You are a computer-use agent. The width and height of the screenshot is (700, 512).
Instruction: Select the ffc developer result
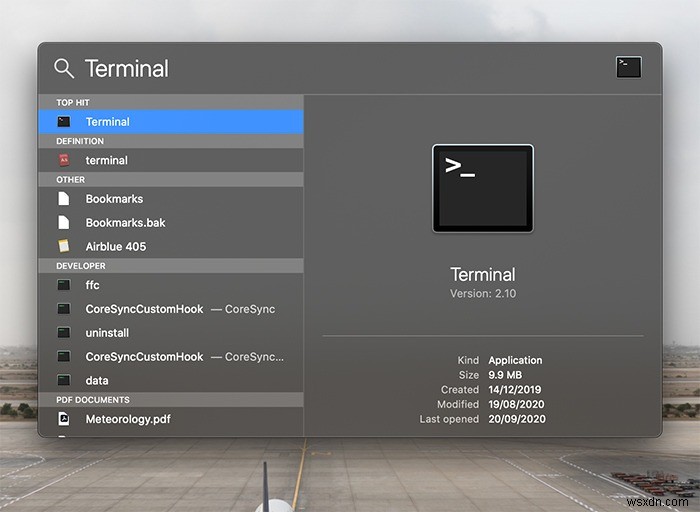(171, 285)
